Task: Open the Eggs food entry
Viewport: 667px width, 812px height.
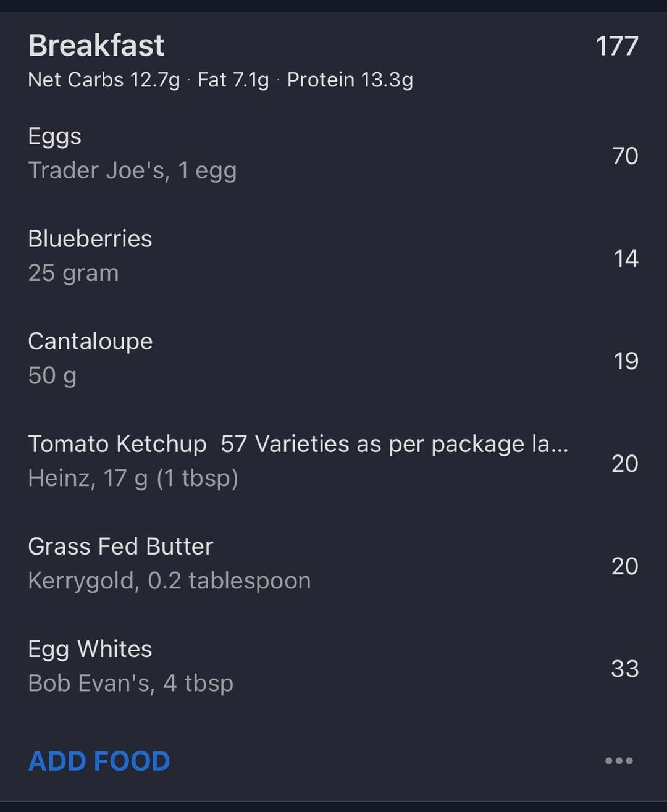Action: click(55, 136)
